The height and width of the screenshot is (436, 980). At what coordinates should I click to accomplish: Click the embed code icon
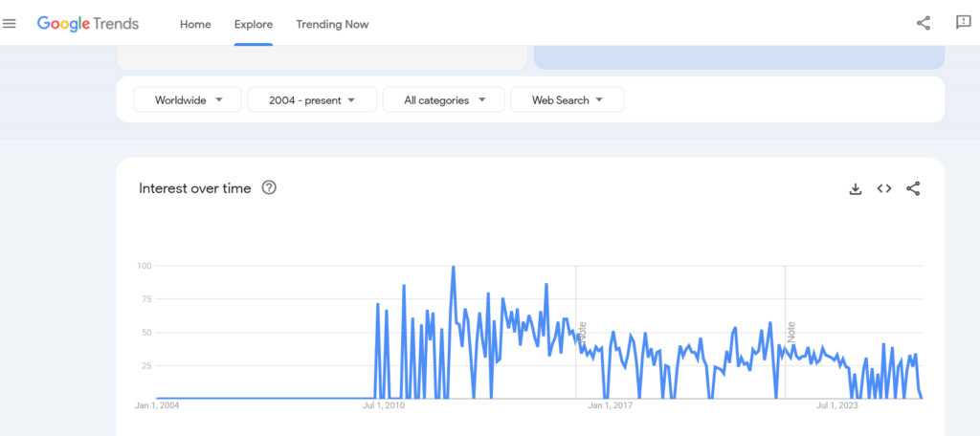coord(884,189)
